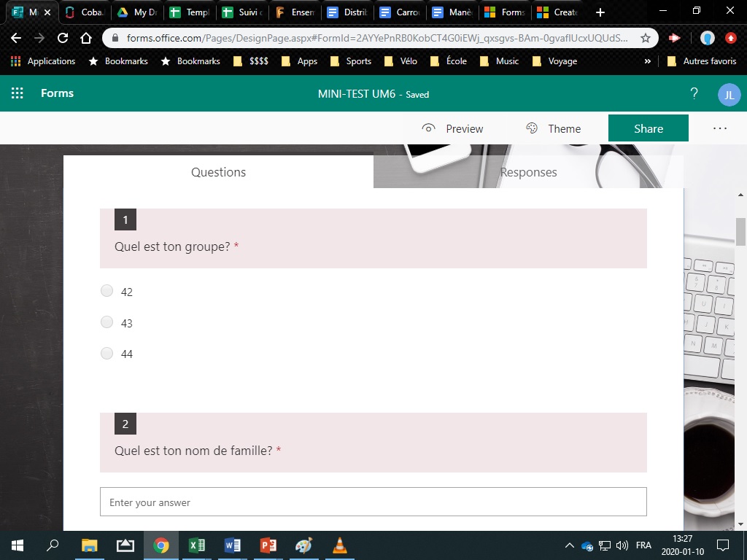The width and height of the screenshot is (747, 560).
Task: Open the Sports bookmarks folder
Action: (x=351, y=61)
